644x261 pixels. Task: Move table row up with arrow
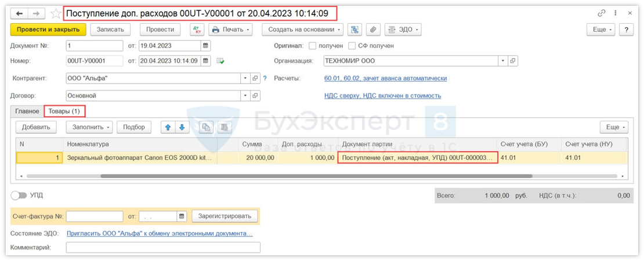click(168, 127)
